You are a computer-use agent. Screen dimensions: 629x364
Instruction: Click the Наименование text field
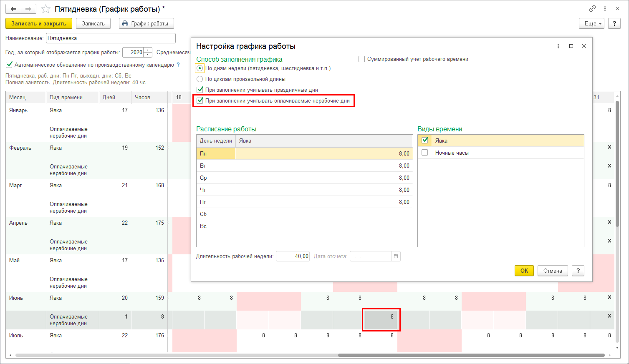pyautogui.click(x=111, y=38)
